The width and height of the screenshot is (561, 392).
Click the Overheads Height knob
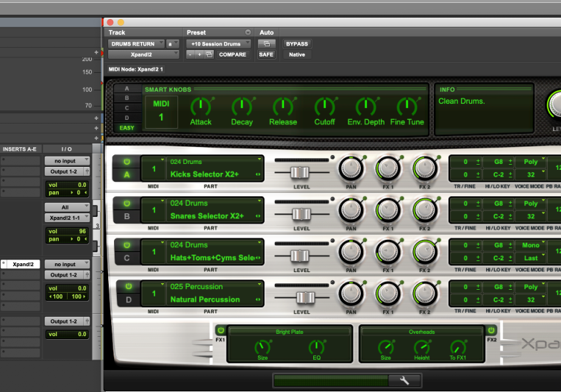[422, 346]
